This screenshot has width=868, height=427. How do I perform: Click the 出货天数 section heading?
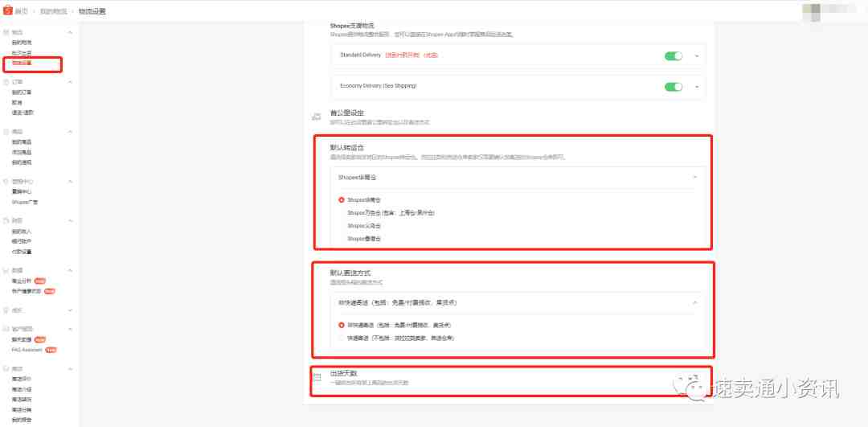coord(344,373)
